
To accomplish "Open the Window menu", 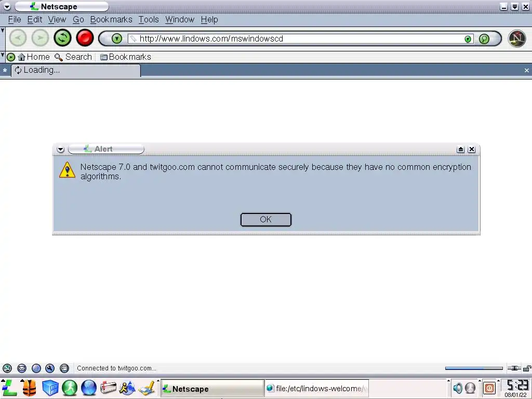I will pyautogui.click(x=180, y=20).
